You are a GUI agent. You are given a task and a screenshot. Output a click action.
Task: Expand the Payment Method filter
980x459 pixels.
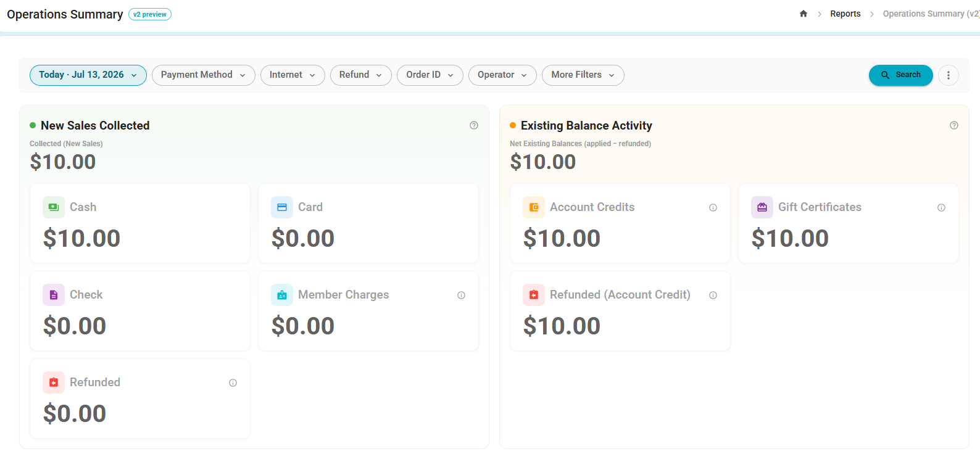click(x=204, y=75)
